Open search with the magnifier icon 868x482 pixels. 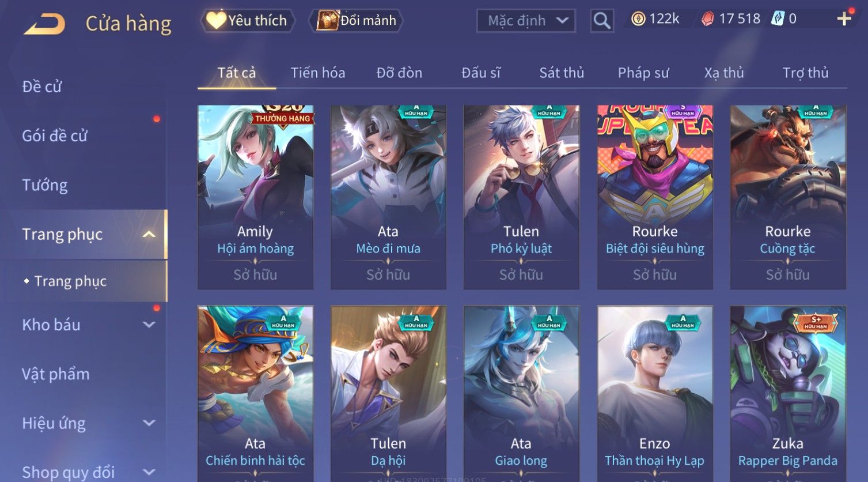pyautogui.click(x=602, y=21)
